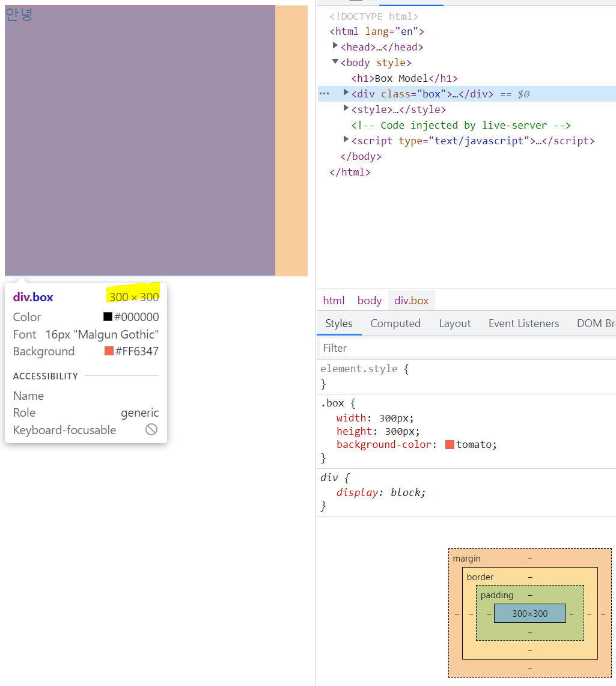Expand the script type text/javascript node
This screenshot has height=686, width=616.
tap(346, 139)
